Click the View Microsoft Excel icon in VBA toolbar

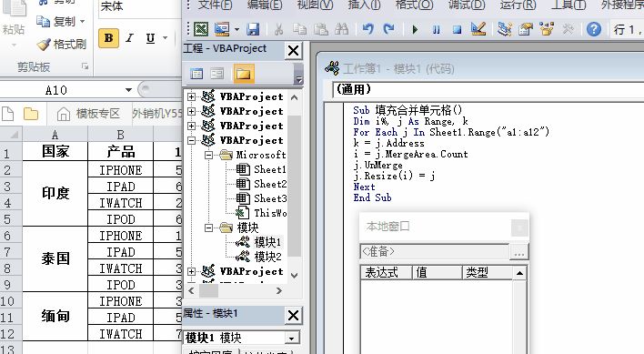click(x=201, y=29)
